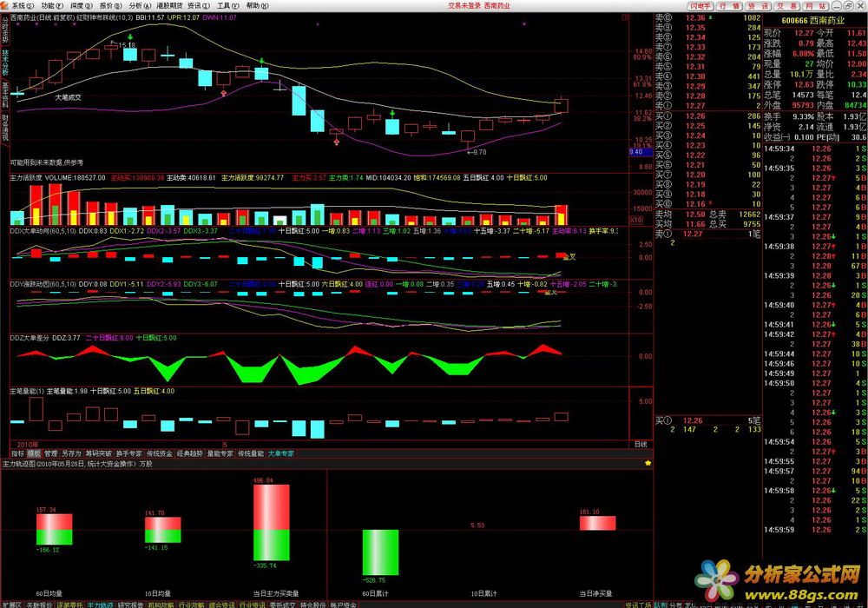Open the 主力轨迹 bottom tab
Viewport: 868px width, 608px height.
pos(100,605)
